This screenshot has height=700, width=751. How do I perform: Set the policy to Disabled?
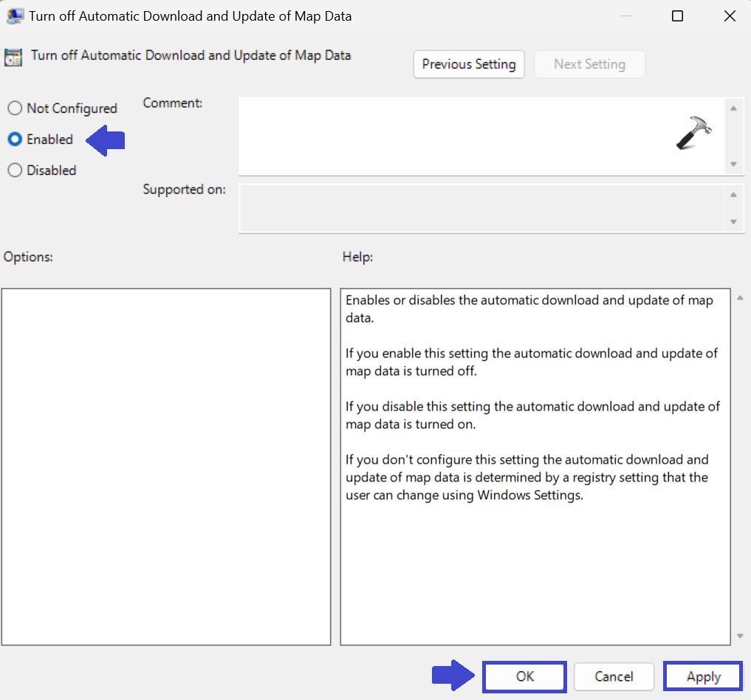(15, 171)
